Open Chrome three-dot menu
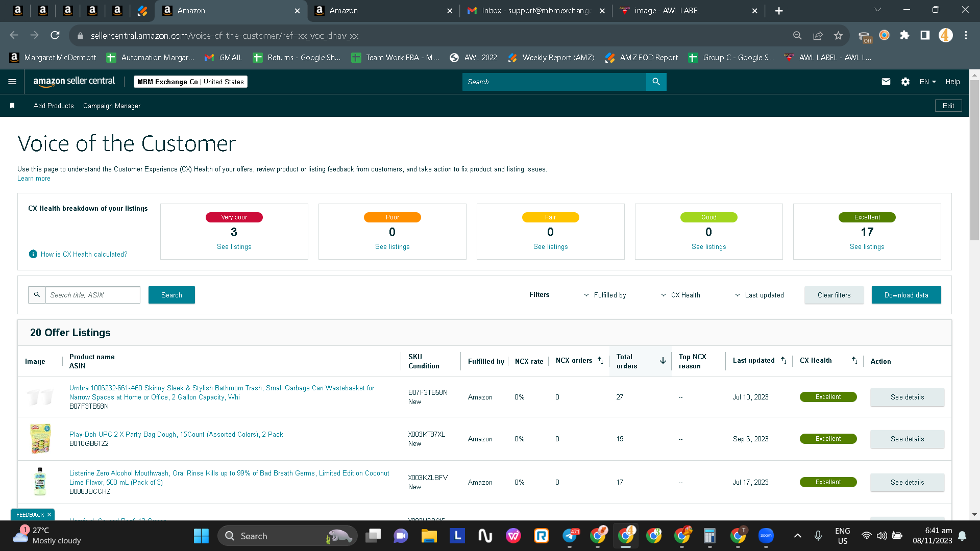The image size is (980, 551). tap(966, 35)
